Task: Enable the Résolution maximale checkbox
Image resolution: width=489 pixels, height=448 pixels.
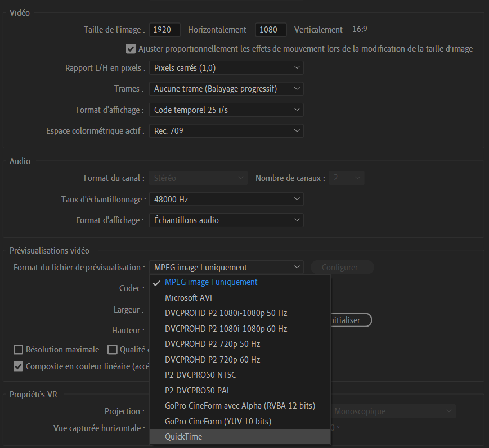Action: click(x=18, y=350)
